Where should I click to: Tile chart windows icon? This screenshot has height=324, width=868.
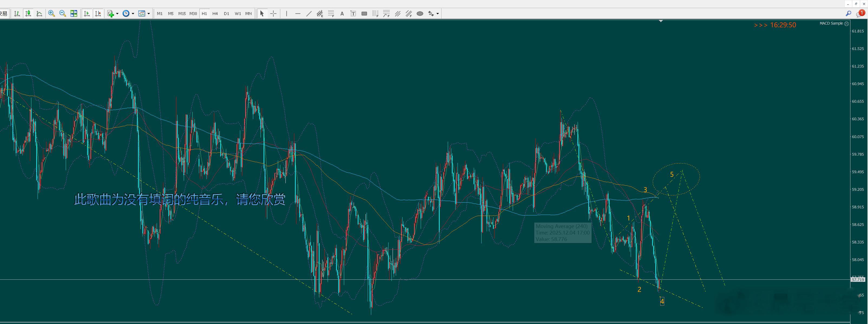[73, 14]
